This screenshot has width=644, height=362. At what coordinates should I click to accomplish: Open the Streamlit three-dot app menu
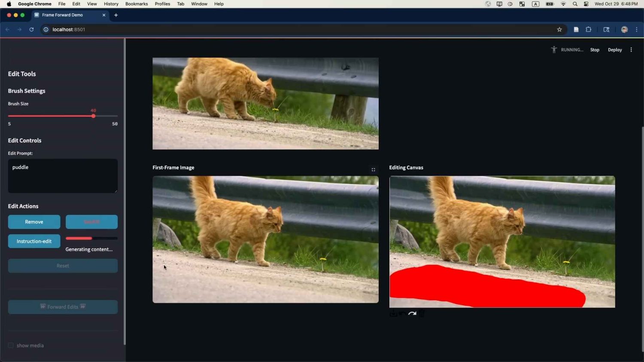631,50
